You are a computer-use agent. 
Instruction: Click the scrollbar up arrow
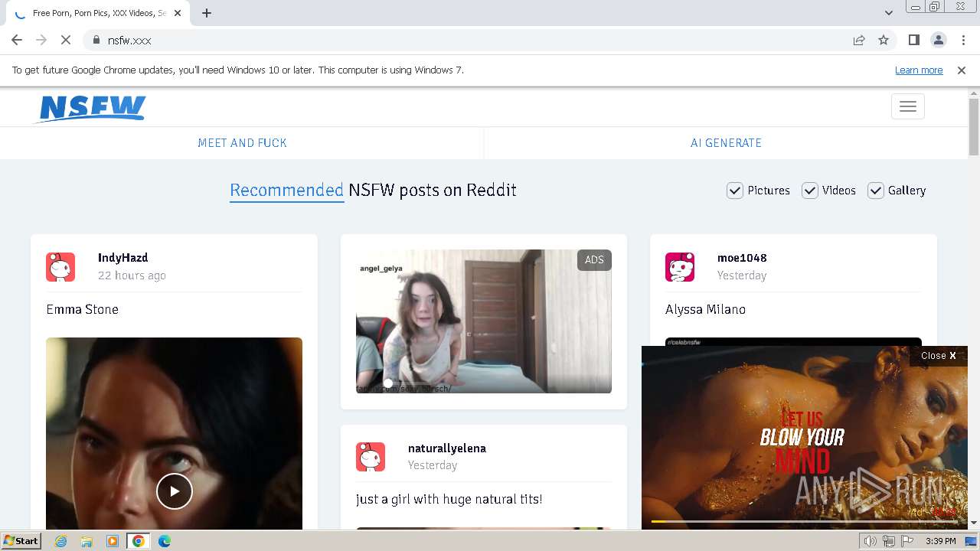coord(974,93)
